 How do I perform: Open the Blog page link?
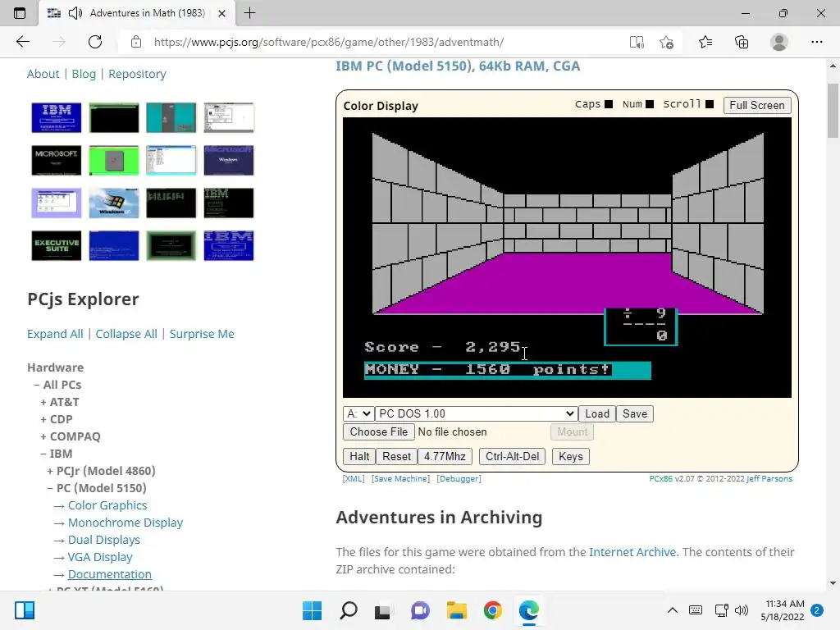(x=84, y=73)
